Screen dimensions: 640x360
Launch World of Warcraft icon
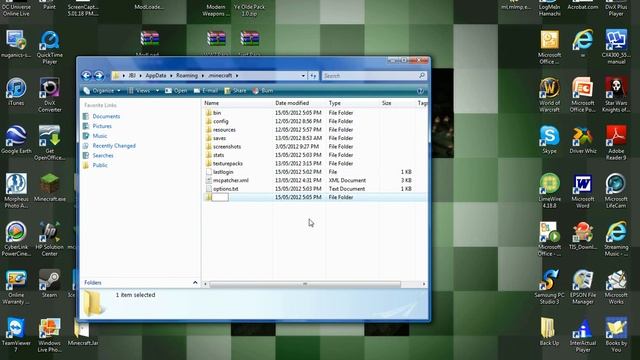click(x=549, y=95)
